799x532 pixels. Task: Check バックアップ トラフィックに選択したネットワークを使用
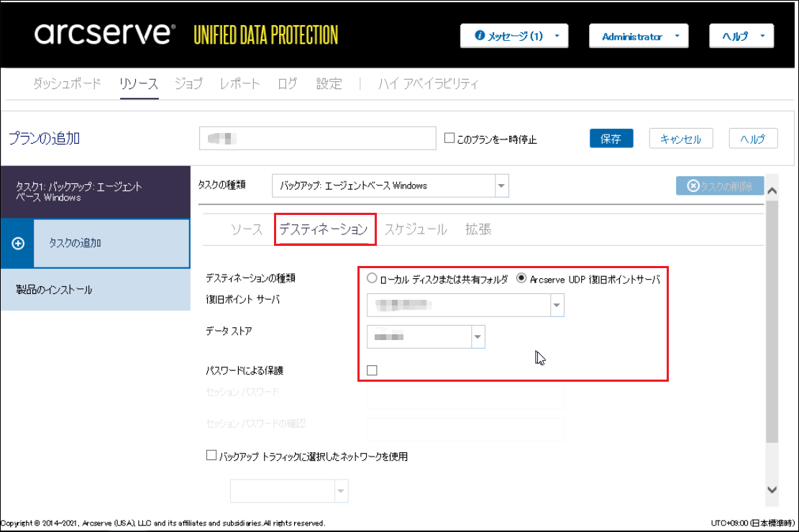point(211,455)
